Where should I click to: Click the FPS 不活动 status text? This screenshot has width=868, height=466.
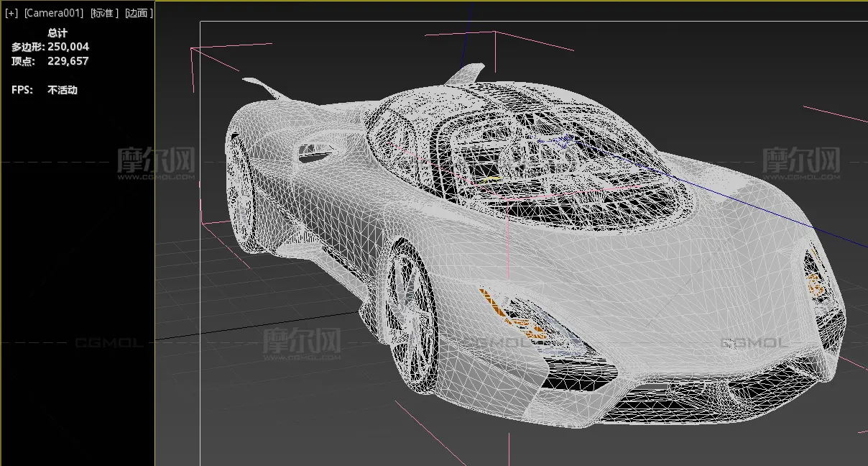click(62, 90)
